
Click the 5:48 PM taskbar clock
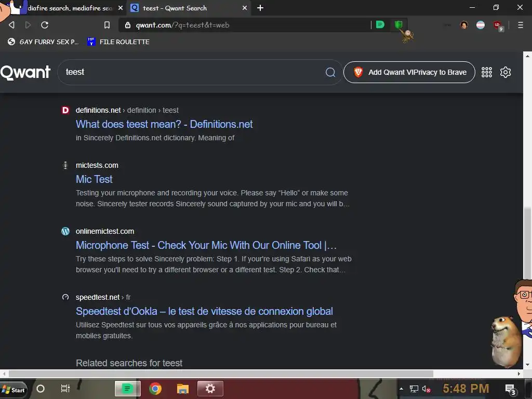466,388
